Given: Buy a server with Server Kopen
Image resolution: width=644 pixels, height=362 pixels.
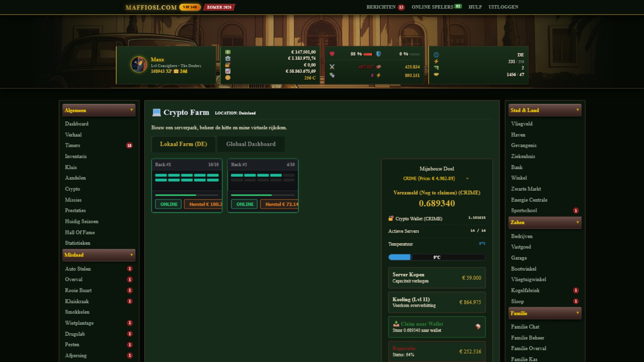Looking at the screenshot, I should pyautogui.click(x=437, y=278).
